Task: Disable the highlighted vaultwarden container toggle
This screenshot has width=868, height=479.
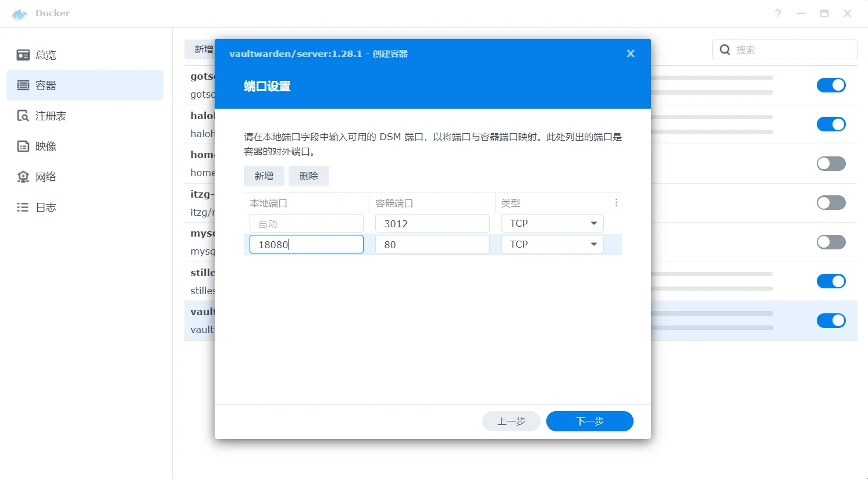Action: click(831, 321)
